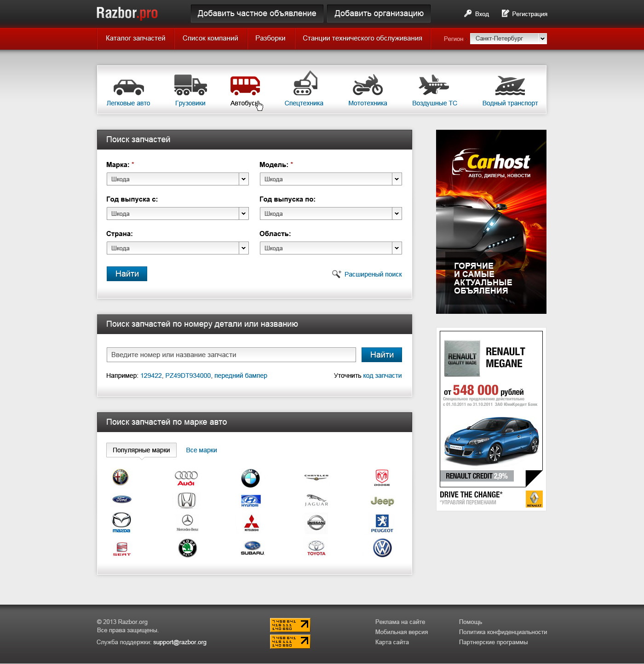
Task: Expand the Модель dropdown
Action: 331,179
